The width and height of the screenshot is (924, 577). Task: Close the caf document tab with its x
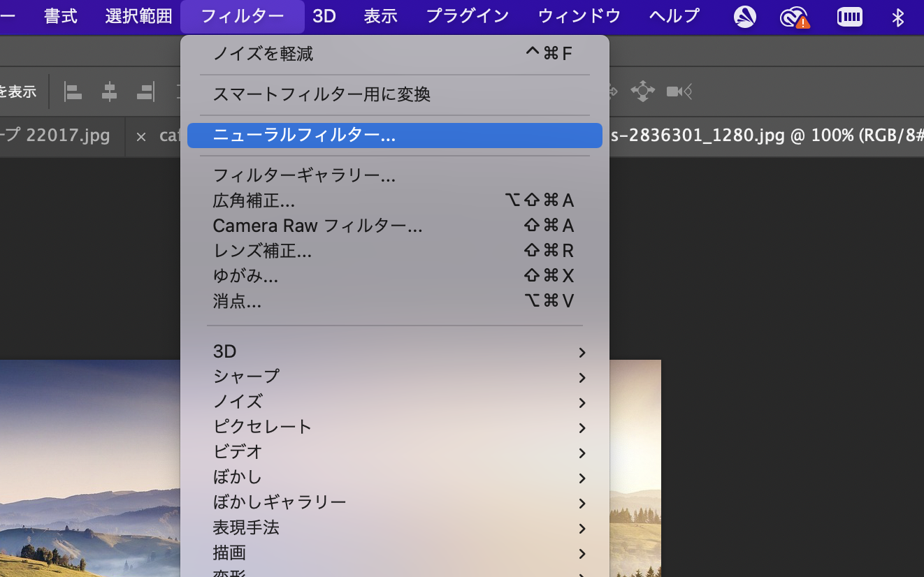pos(141,137)
